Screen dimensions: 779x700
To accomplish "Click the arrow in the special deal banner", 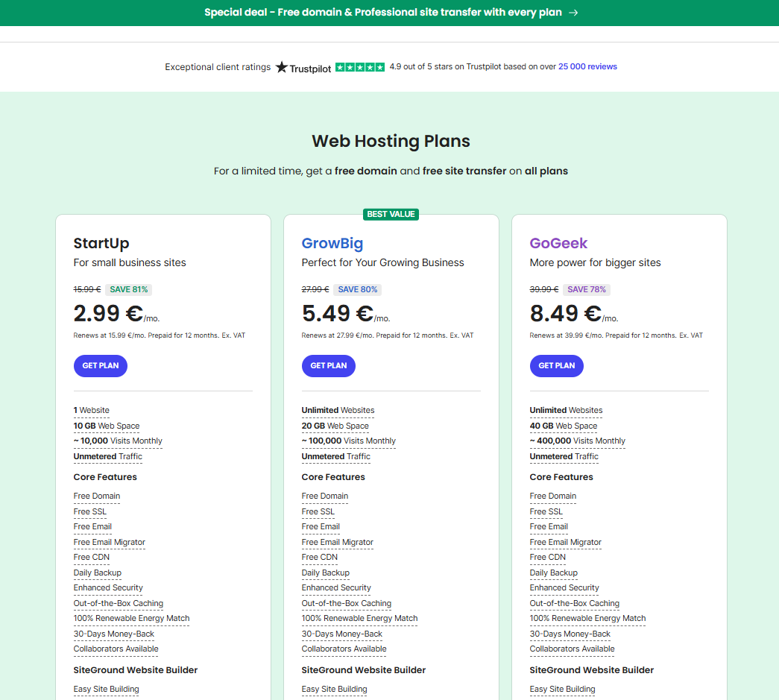I will [x=573, y=13].
